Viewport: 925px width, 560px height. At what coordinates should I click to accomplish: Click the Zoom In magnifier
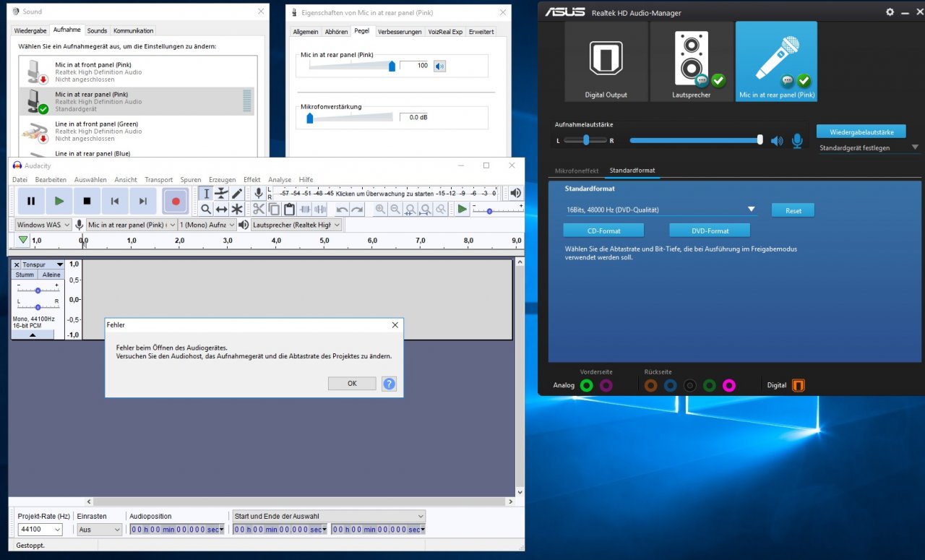(x=380, y=209)
